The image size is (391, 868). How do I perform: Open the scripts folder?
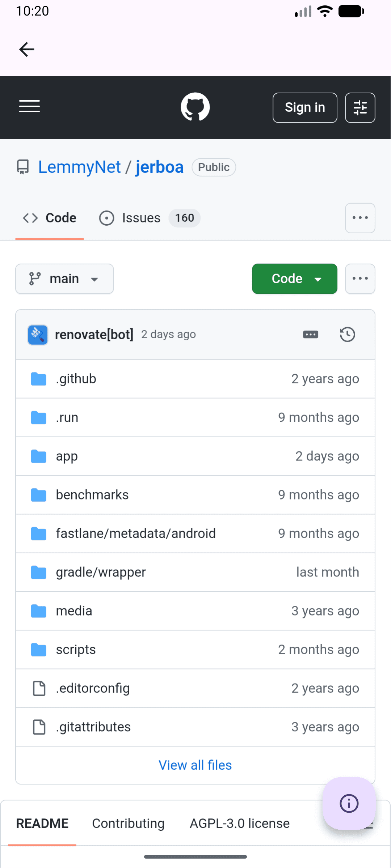pos(76,650)
